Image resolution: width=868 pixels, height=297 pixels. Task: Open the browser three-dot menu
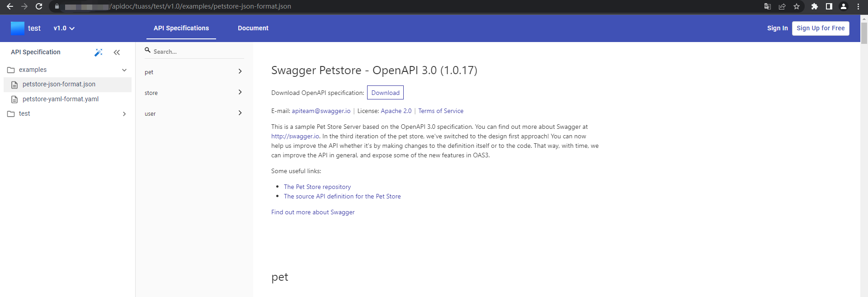point(858,6)
